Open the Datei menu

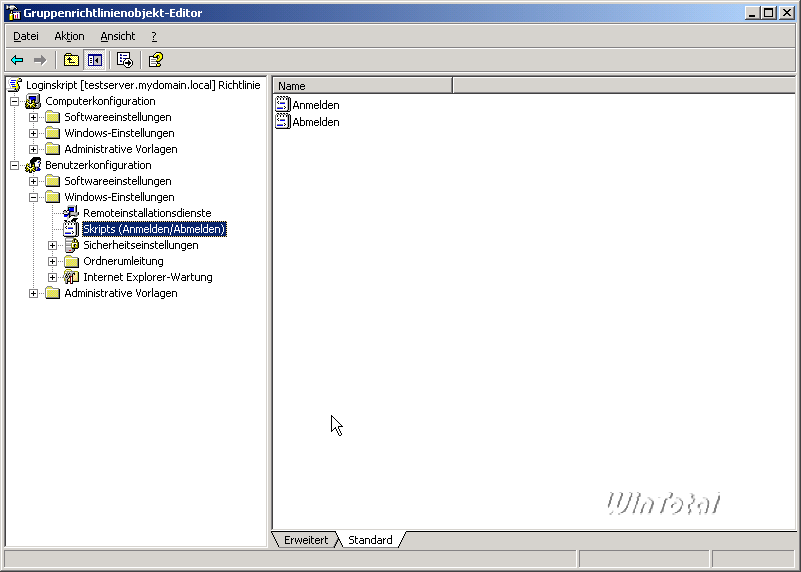(26, 36)
